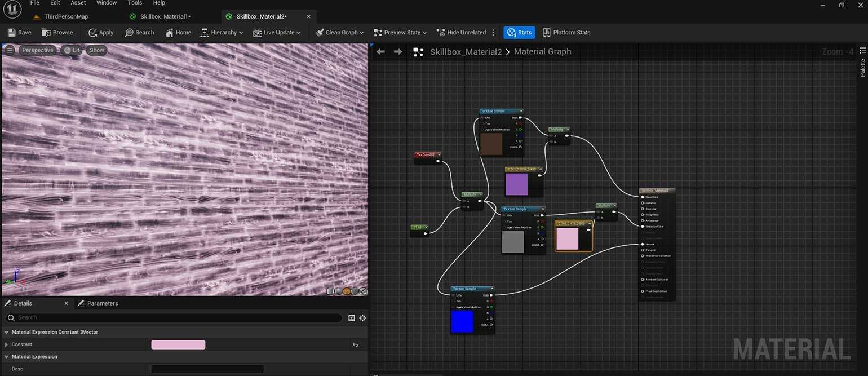Toggle the Stats button off
868x376 pixels.
[x=519, y=33]
